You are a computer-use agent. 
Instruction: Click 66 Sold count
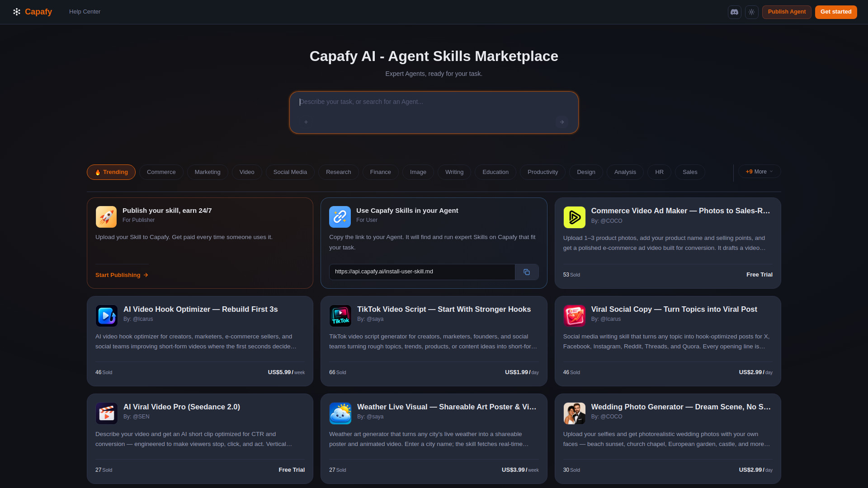338,372
